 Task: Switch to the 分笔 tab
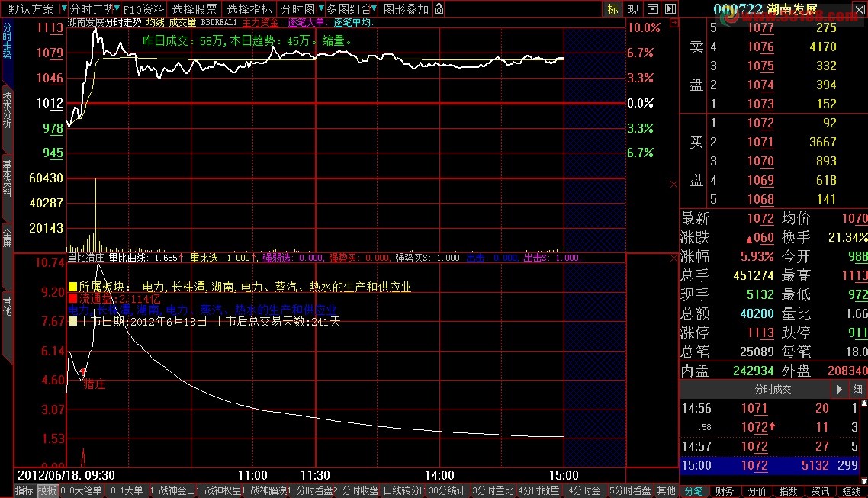pyautogui.click(x=693, y=491)
